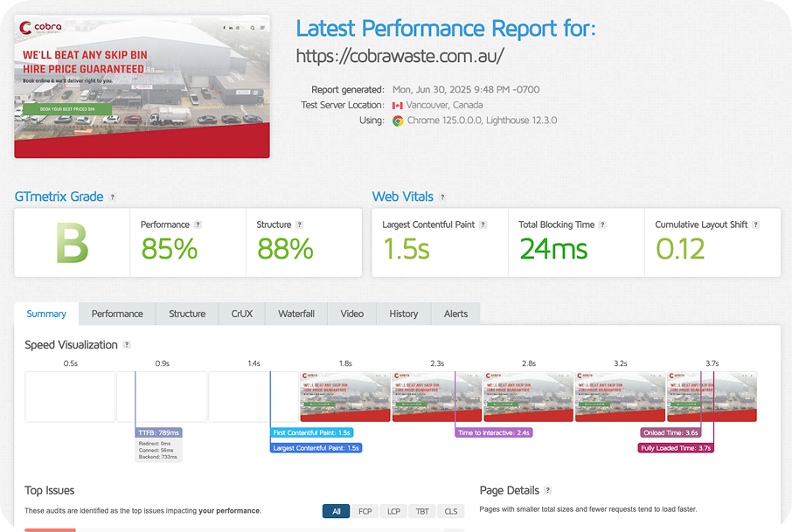This screenshot has width=792, height=532.
Task: Click help icon beside Total Blocking Time
Action: tap(603, 225)
